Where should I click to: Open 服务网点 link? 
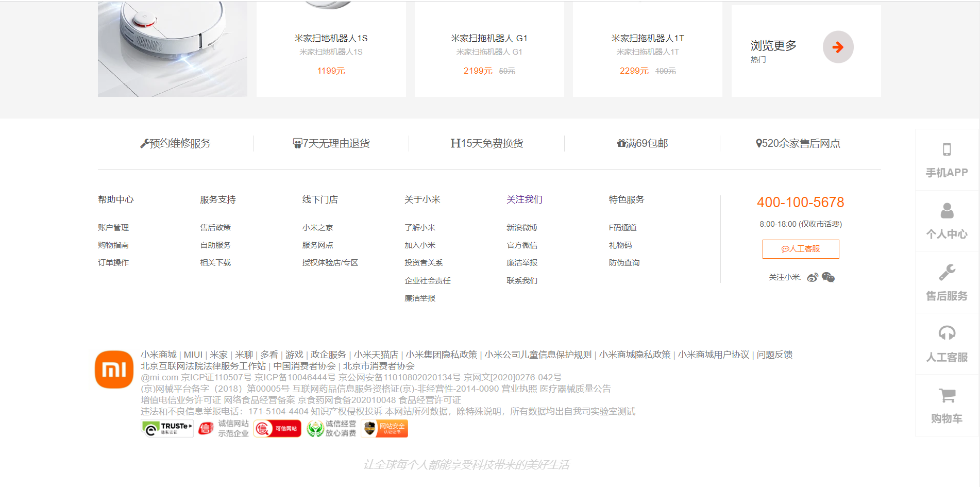pos(317,245)
